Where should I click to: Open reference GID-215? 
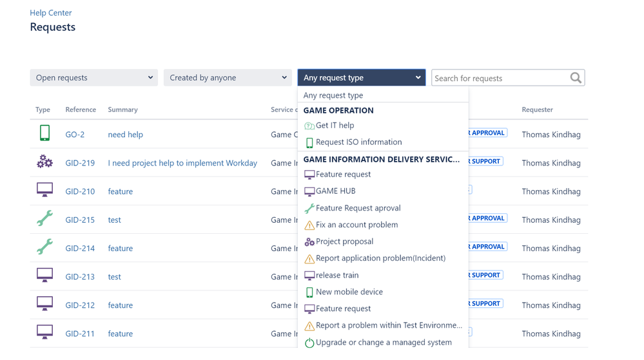point(80,220)
